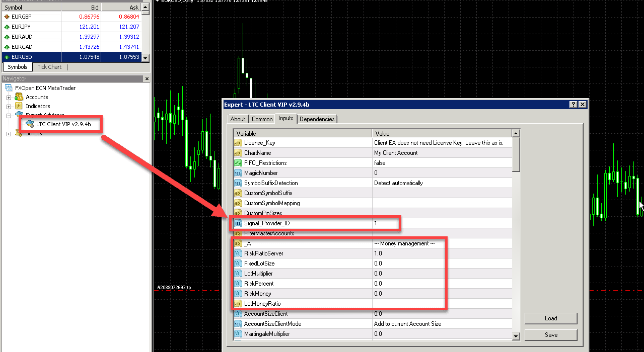Click the EURUSD up-arrow icon
This screenshot has height=352, width=644.
click(x=7, y=57)
